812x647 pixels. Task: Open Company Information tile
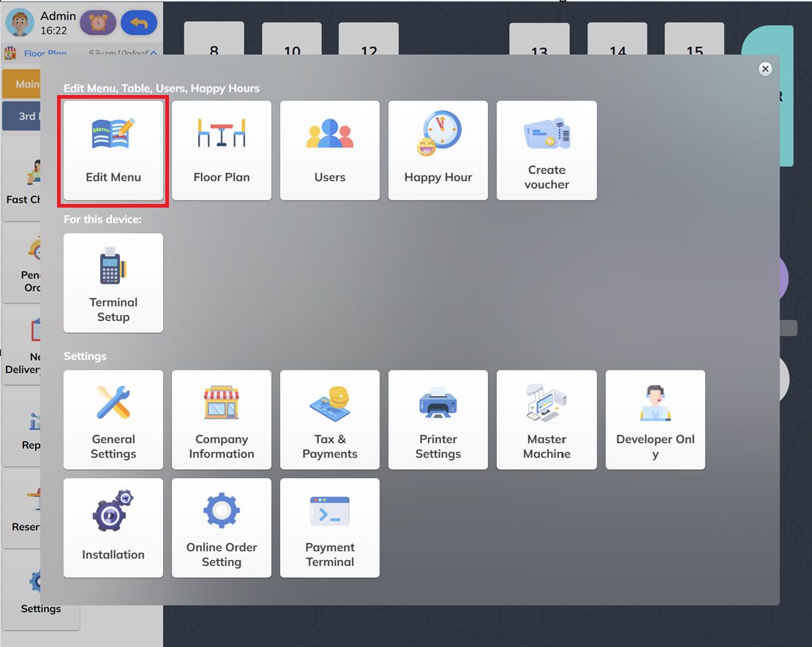pos(221,420)
